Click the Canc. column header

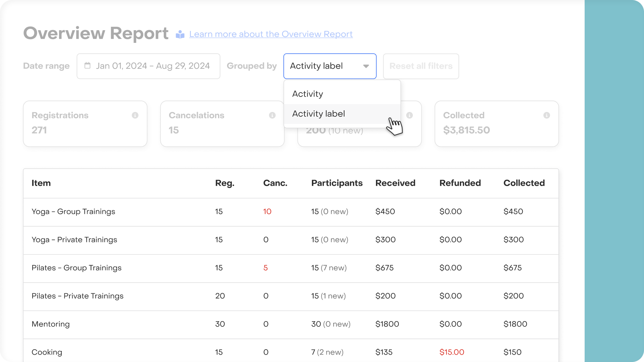pyautogui.click(x=275, y=183)
